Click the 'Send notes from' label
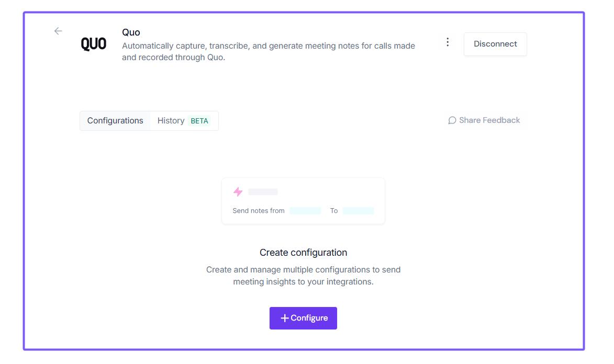 pyautogui.click(x=259, y=211)
